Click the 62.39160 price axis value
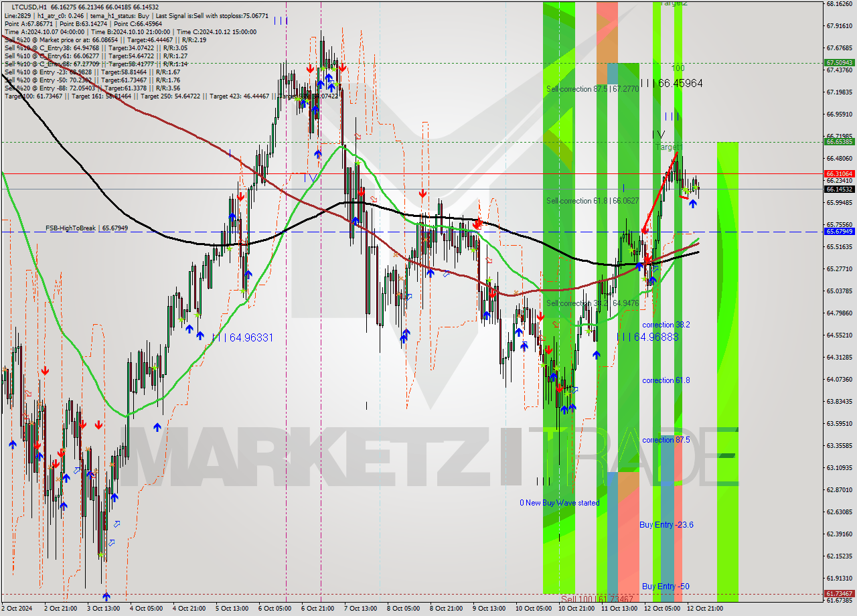The width and height of the screenshot is (857, 616). (839, 534)
